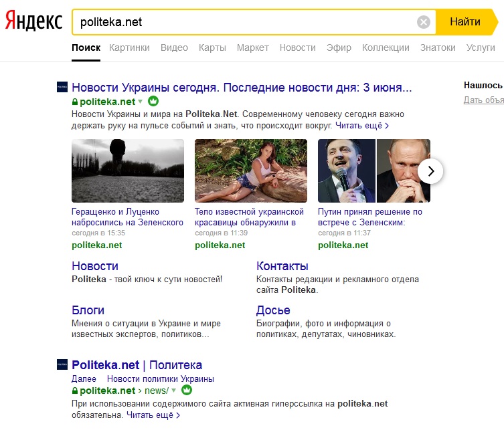The width and height of the screenshot is (504, 440).
Task: Expand dropdown arrow next to first politeka.net URL
Action: point(140,102)
